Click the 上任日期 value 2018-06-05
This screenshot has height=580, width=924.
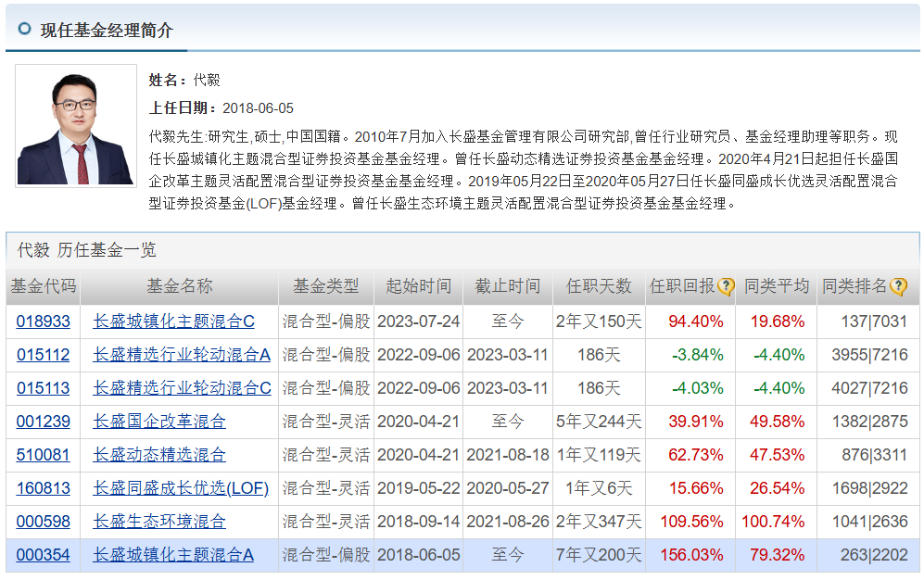(258, 108)
